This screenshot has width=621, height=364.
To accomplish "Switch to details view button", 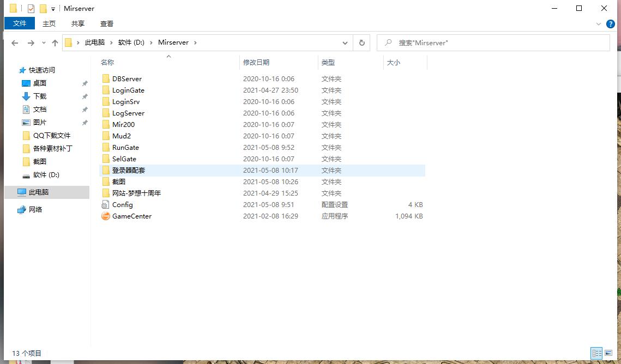I will pos(596,353).
